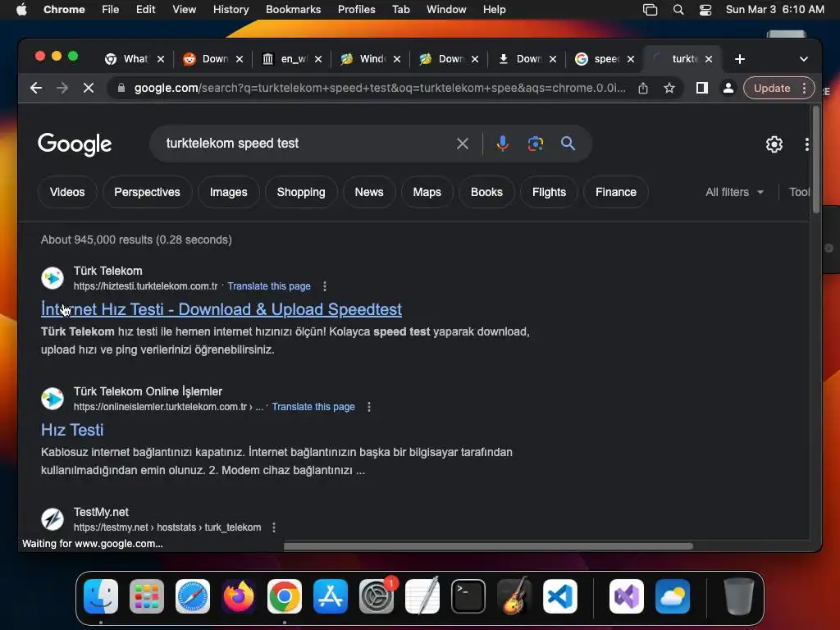This screenshot has width=840, height=630.
Task: Filter results by Finance
Action: point(615,192)
